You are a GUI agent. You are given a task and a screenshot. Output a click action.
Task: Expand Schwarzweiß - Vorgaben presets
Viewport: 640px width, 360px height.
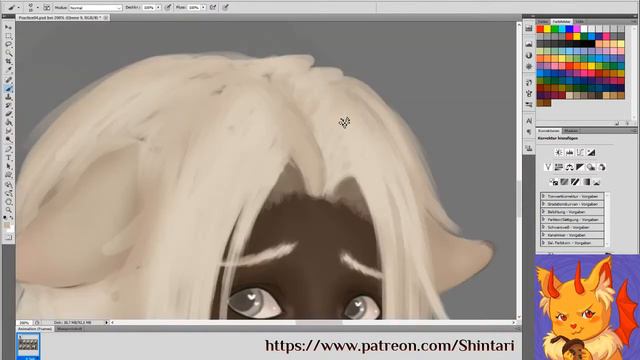tap(543, 227)
